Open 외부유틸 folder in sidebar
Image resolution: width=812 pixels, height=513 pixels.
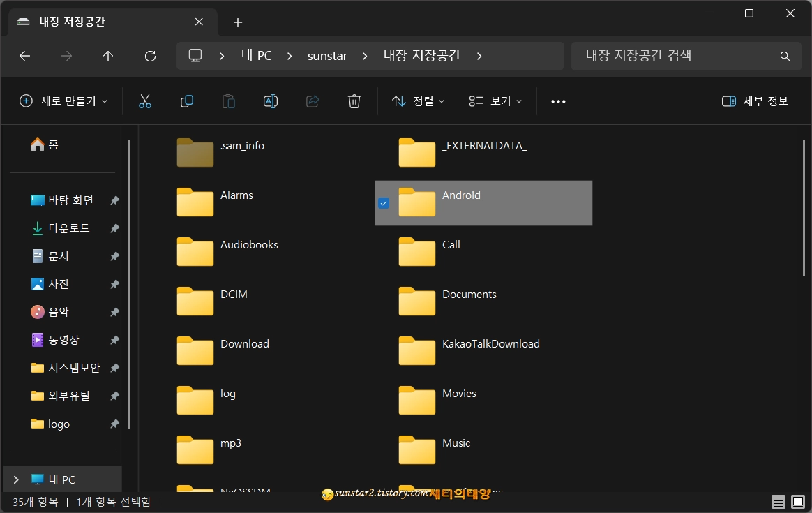tap(60, 396)
